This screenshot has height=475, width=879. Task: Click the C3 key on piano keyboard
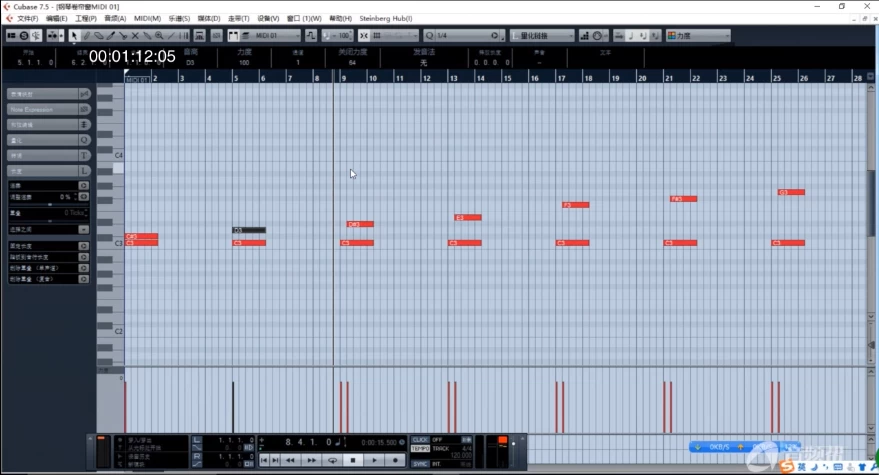[x=109, y=243]
